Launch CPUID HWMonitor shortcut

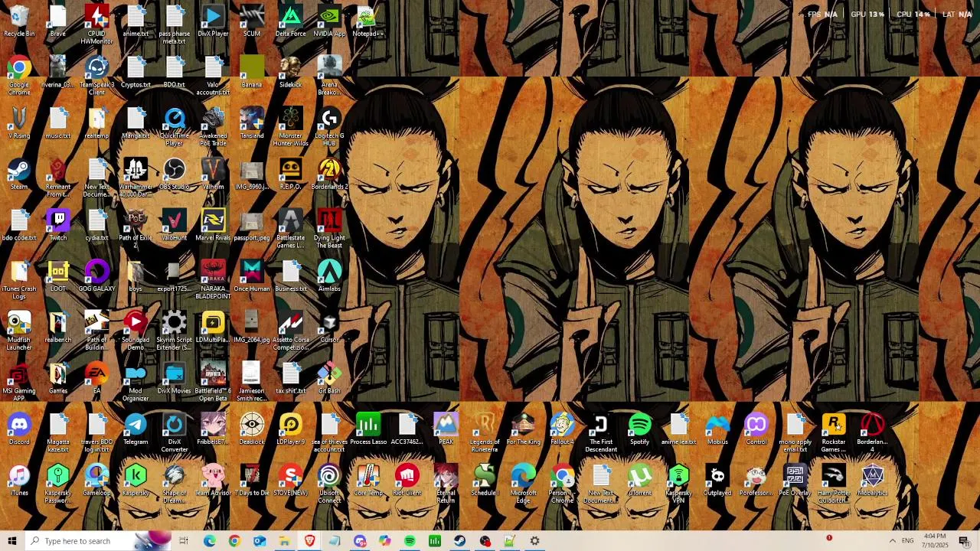click(x=96, y=24)
